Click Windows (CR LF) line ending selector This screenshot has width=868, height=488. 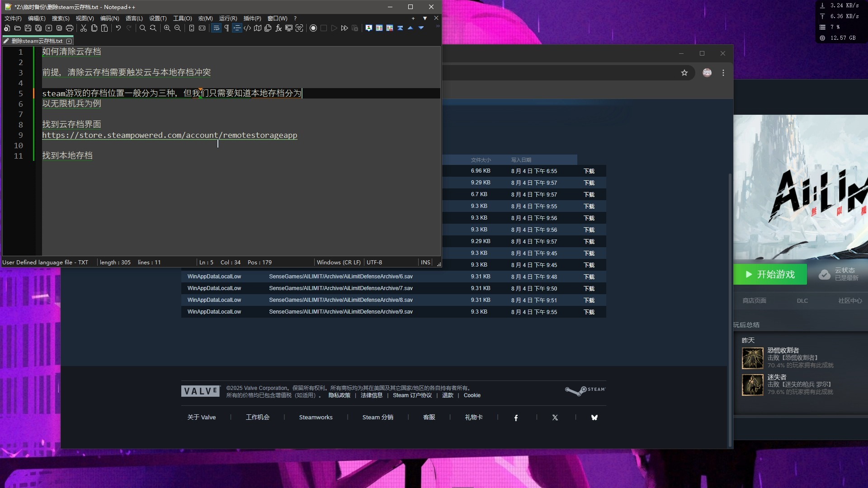pos(339,263)
